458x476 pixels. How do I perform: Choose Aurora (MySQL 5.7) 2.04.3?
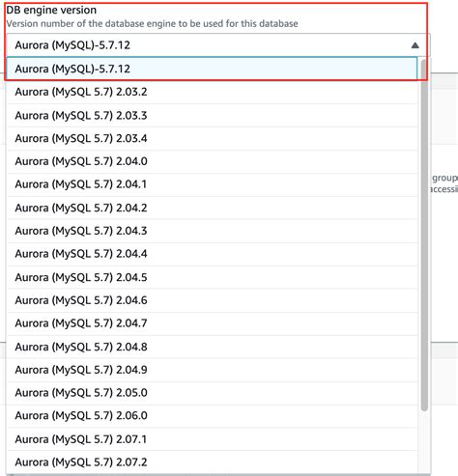click(212, 231)
